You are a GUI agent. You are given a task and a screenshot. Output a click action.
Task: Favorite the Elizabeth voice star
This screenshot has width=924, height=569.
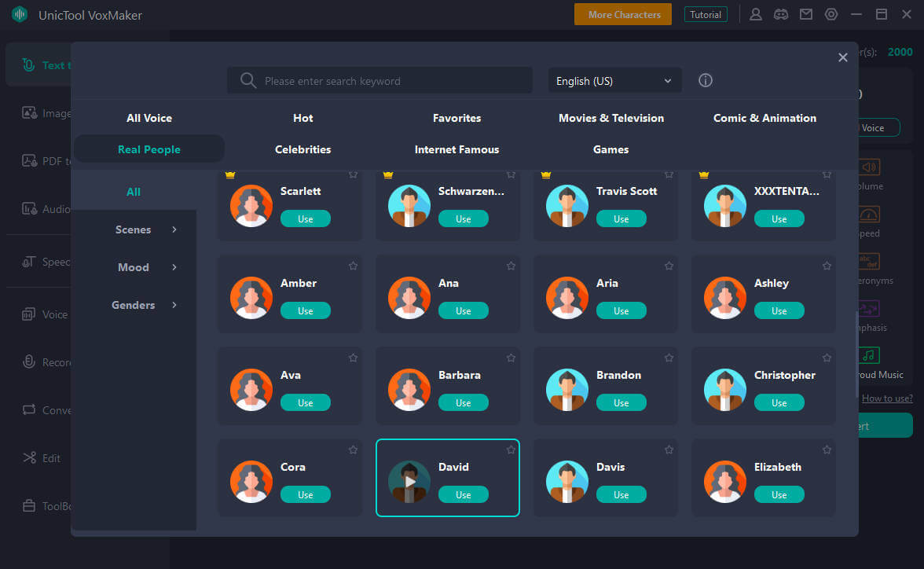[x=827, y=450]
